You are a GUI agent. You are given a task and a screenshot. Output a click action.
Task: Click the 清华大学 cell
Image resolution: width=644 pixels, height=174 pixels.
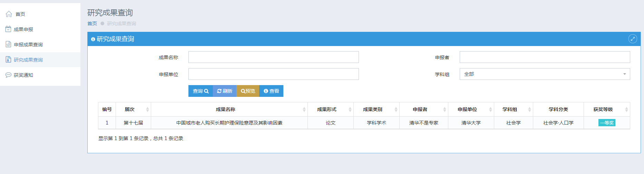[x=471, y=123]
